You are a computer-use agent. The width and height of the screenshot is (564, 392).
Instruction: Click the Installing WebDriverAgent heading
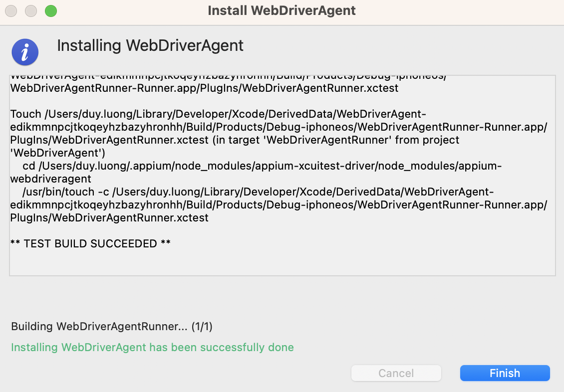pos(150,45)
